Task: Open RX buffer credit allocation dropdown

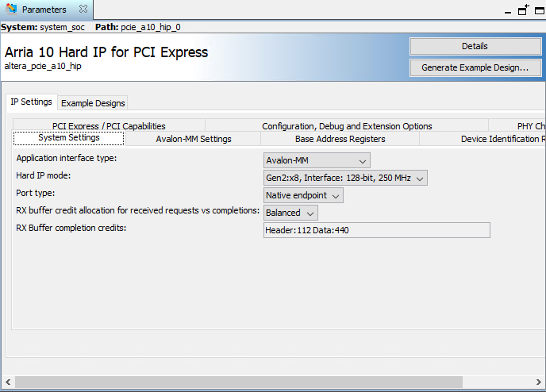Action: pos(290,213)
